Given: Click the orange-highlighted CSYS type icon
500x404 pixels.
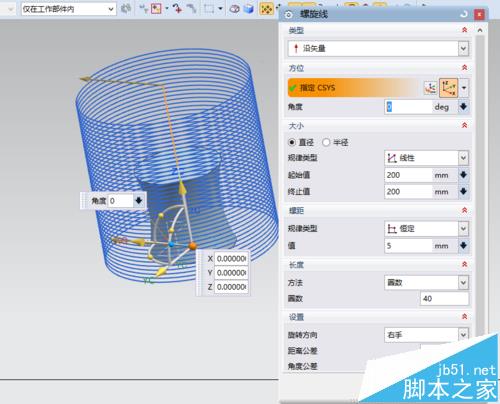Looking at the screenshot, I should coord(449,88).
